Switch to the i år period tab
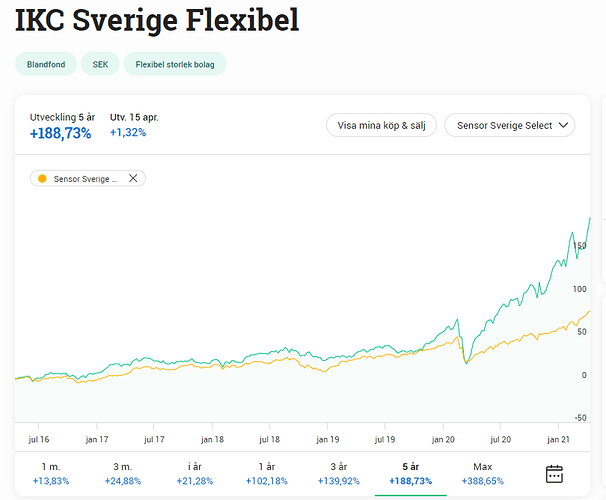606x500 pixels. coord(195,474)
